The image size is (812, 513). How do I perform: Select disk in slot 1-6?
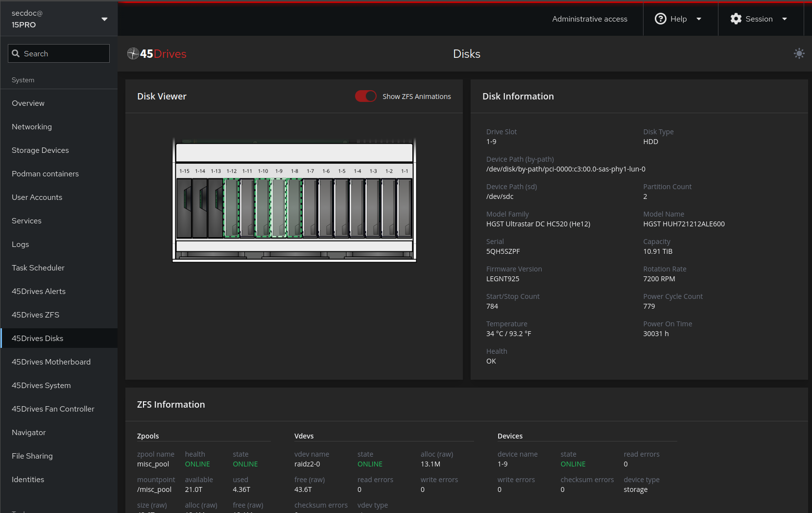pyautogui.click(x=326, y=208)
